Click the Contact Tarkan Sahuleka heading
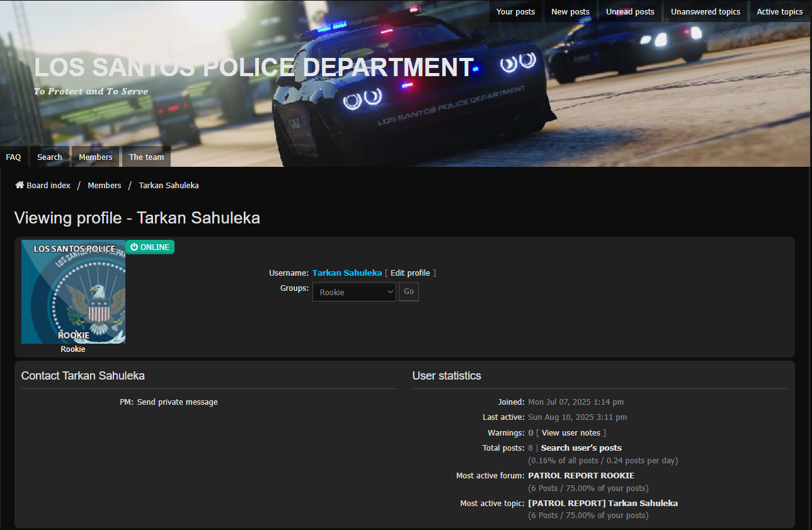 (x=83, y=376)
